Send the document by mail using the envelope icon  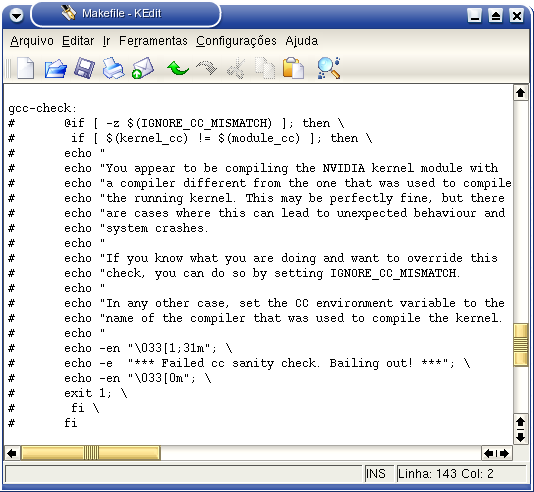tap(143, 68)
